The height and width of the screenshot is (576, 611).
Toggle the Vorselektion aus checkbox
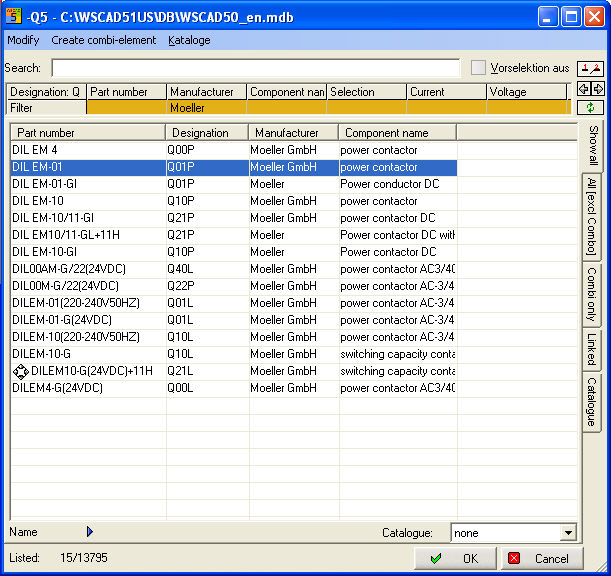pos(478,68)
